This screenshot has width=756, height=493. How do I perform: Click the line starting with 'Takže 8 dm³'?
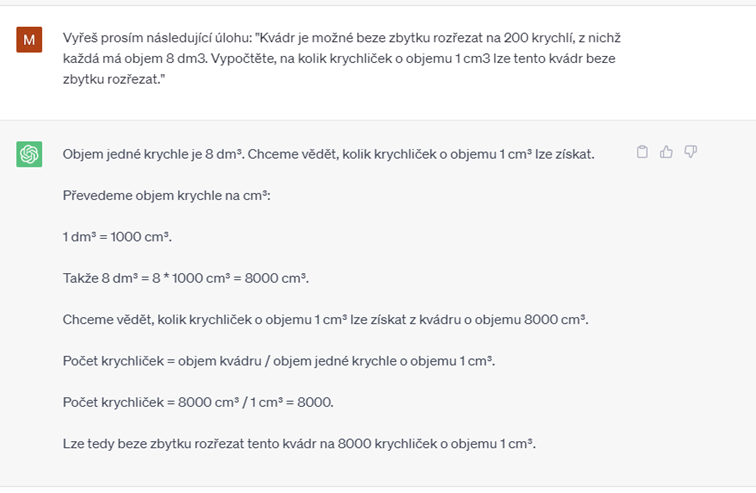(x=186, y=279)
